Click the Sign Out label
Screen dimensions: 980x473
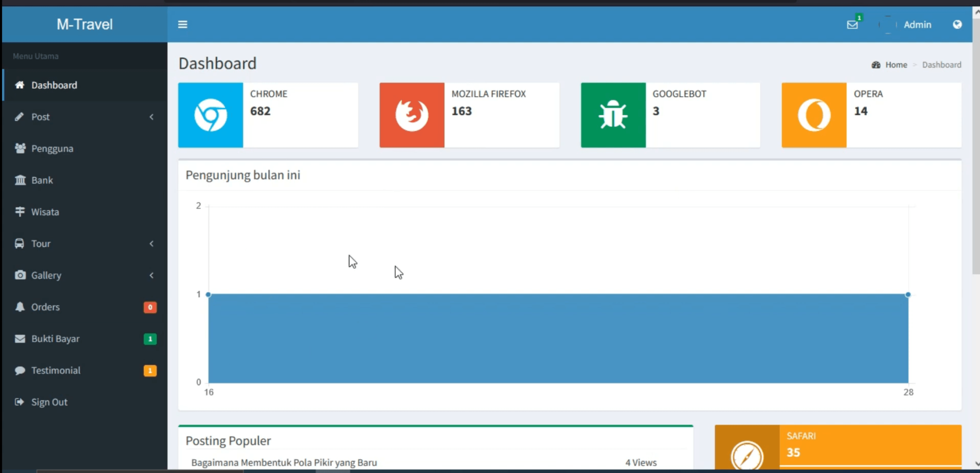click(x=49, y=402)
